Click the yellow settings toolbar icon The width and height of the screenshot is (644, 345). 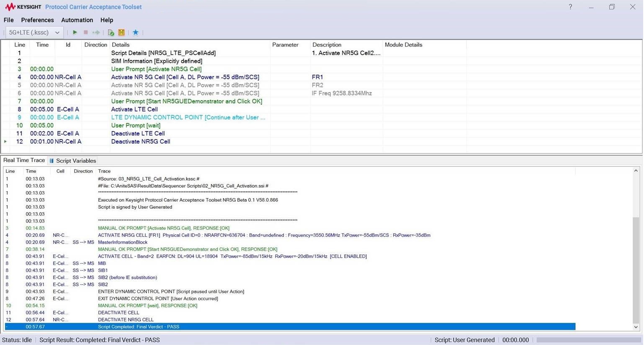point(121,32)
